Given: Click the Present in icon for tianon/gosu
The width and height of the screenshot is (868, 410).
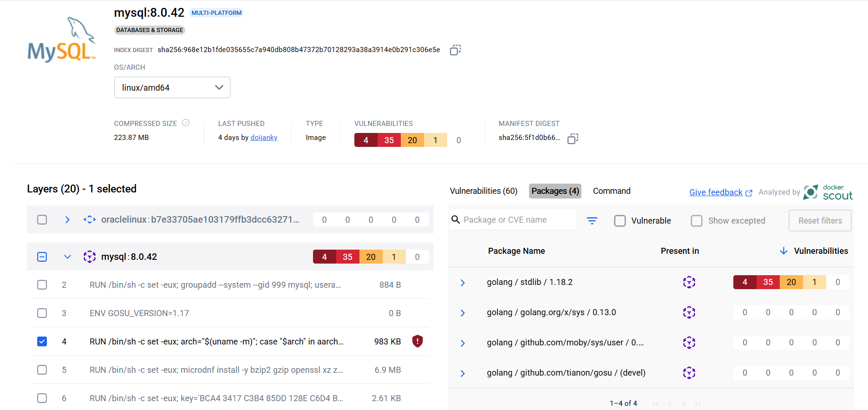Looking at the screenshot, I should click(x=689, y=373).
